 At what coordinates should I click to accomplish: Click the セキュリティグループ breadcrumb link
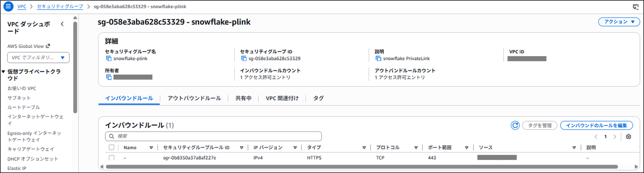click(x=60, y=6)
